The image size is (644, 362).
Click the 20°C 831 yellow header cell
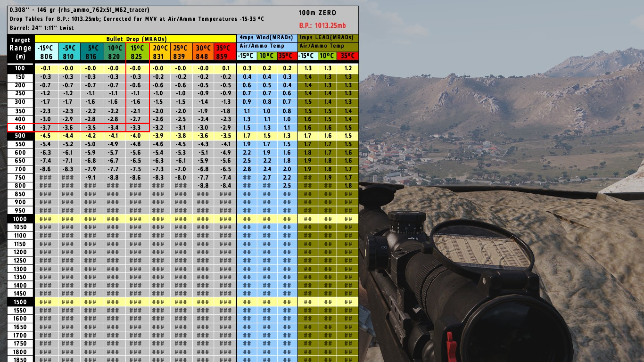coord(160,52)
